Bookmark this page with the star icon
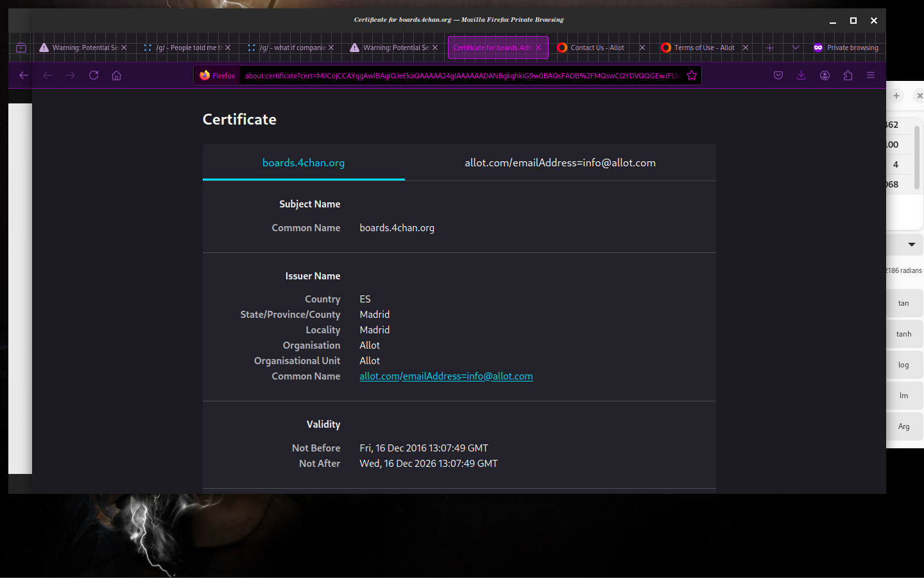Viewport: 924px width, 578px height. click(x=692, y=75)
